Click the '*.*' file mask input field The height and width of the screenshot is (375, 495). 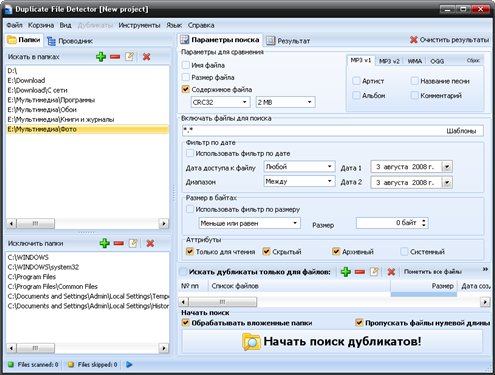[x=313, y=131]
